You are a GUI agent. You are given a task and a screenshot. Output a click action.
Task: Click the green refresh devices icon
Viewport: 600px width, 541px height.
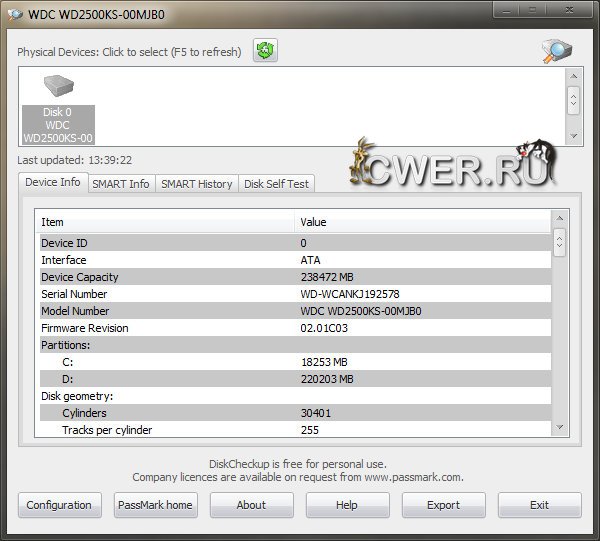tap(265, 50)
